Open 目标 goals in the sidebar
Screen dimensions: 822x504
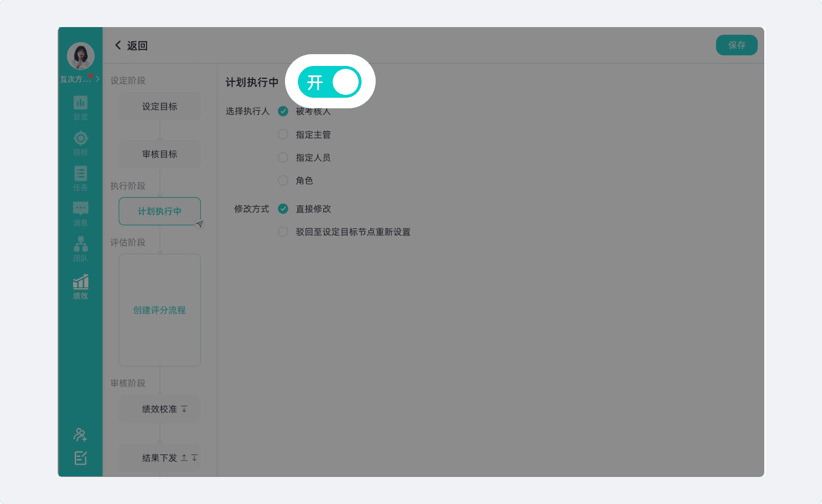click(x=81, y=144)
